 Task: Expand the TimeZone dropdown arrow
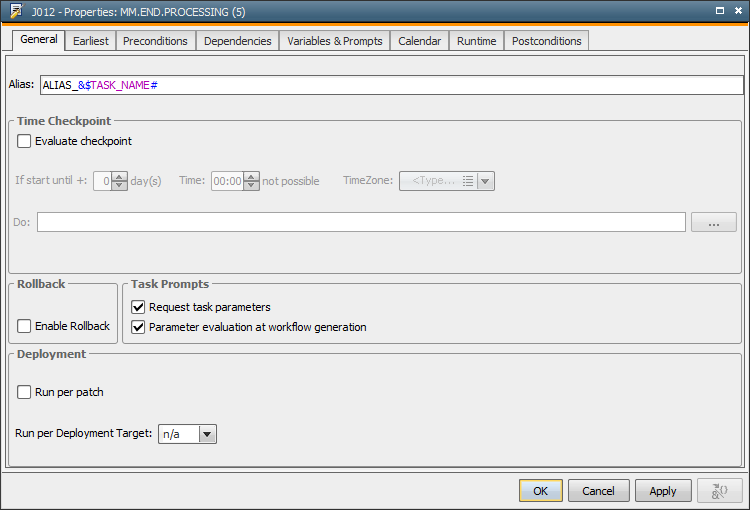pyautogui.click(x=486, y=181)
